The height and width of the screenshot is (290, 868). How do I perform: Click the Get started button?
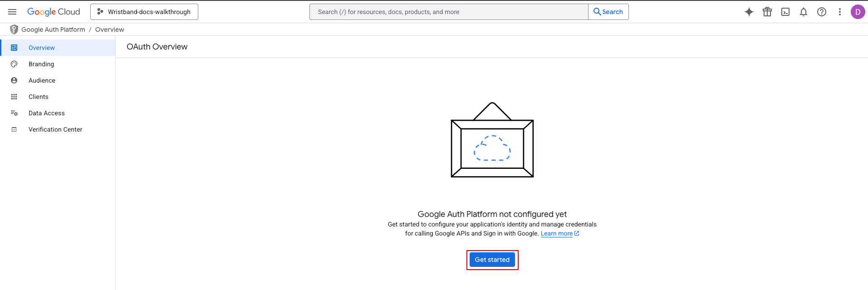(x=492, y=260)
